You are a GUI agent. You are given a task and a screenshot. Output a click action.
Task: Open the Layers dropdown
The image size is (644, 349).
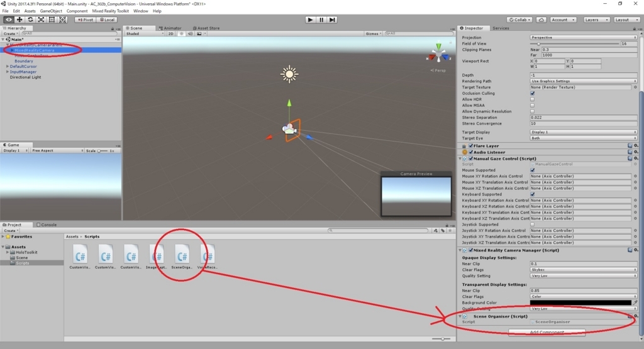596,19
